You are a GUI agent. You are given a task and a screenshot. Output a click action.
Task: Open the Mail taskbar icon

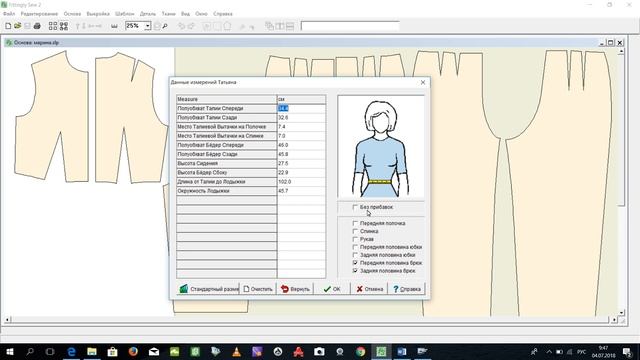click(154, 351)
